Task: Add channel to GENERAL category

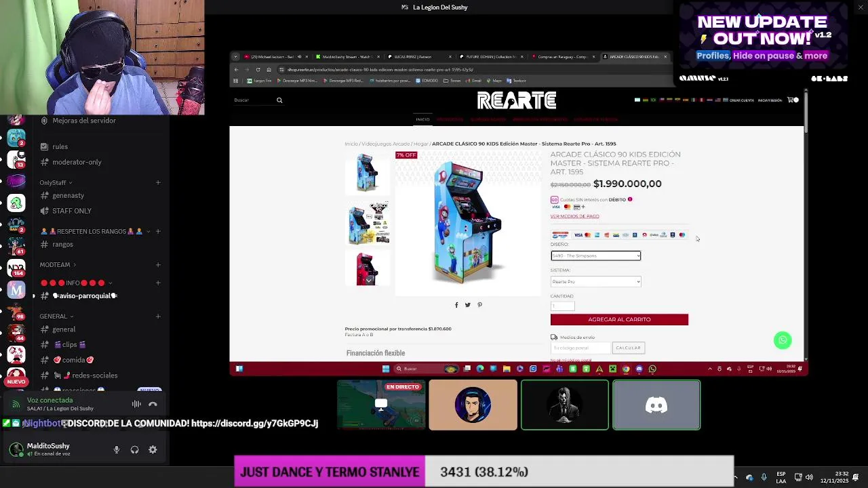Action: point(158,317)
